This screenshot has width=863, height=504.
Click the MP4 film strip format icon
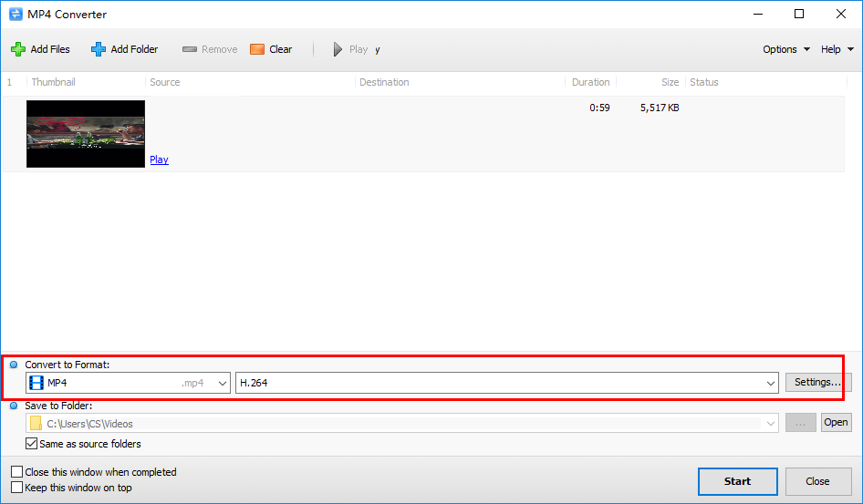(x=36, y=383)
